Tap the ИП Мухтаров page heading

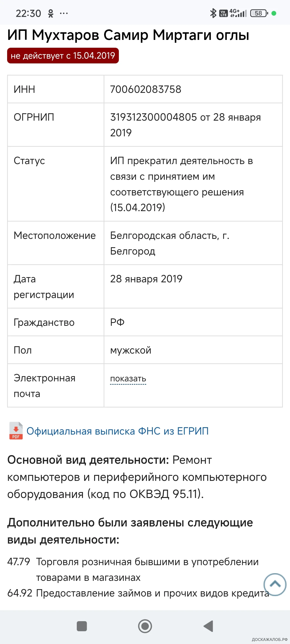point(128,35)
